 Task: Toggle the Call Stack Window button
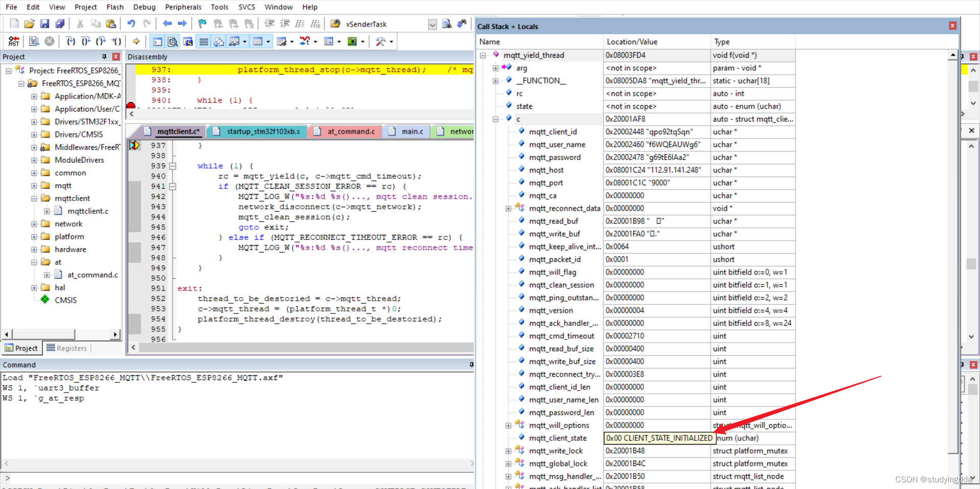click(219, 41)
